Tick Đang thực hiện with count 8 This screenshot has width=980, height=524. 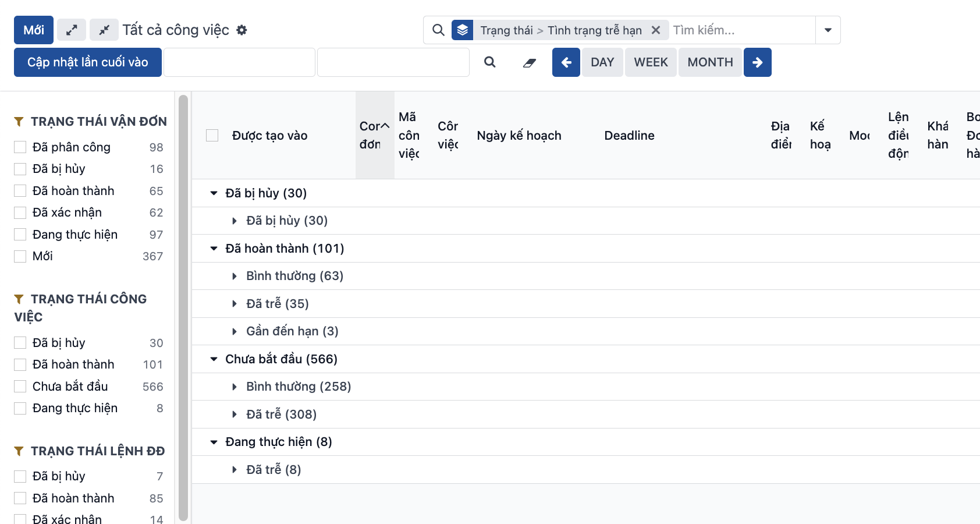tap(20, 408)
